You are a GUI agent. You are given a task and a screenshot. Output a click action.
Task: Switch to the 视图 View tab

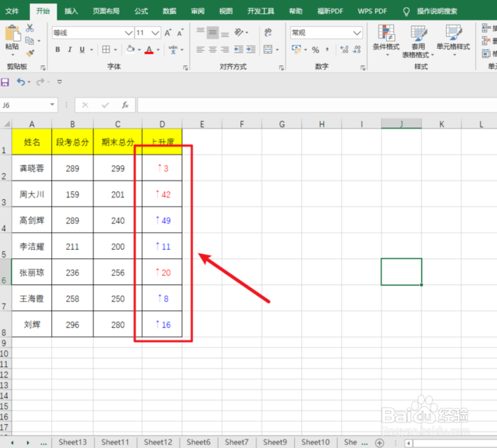(x=226, y=11)
